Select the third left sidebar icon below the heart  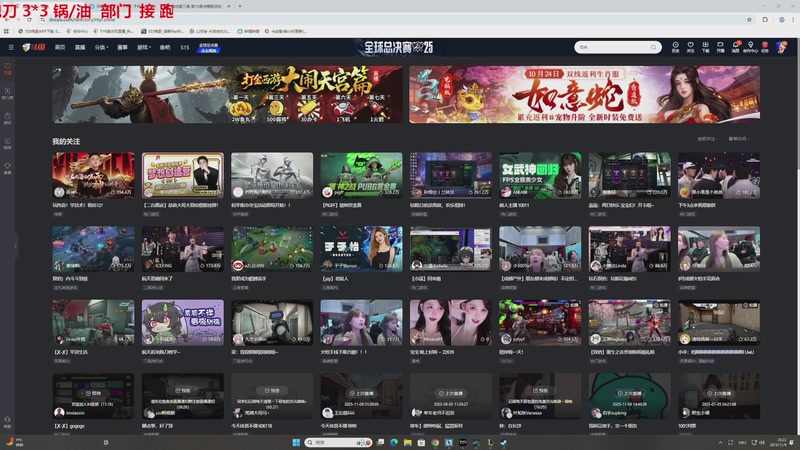point(8,118)
